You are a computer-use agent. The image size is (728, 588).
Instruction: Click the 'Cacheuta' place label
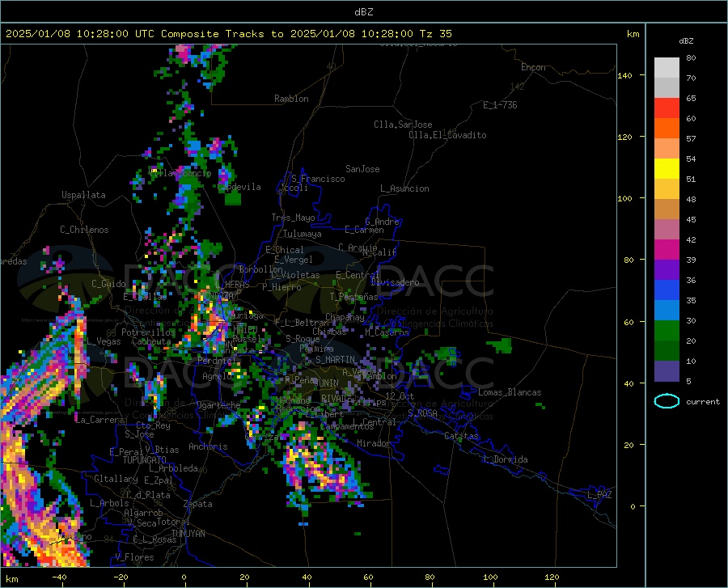point(151,341)
